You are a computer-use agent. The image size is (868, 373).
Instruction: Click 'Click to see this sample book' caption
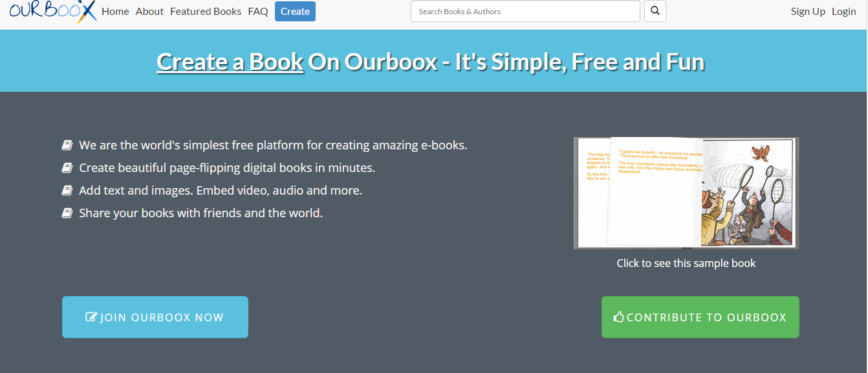click(686, 263)
